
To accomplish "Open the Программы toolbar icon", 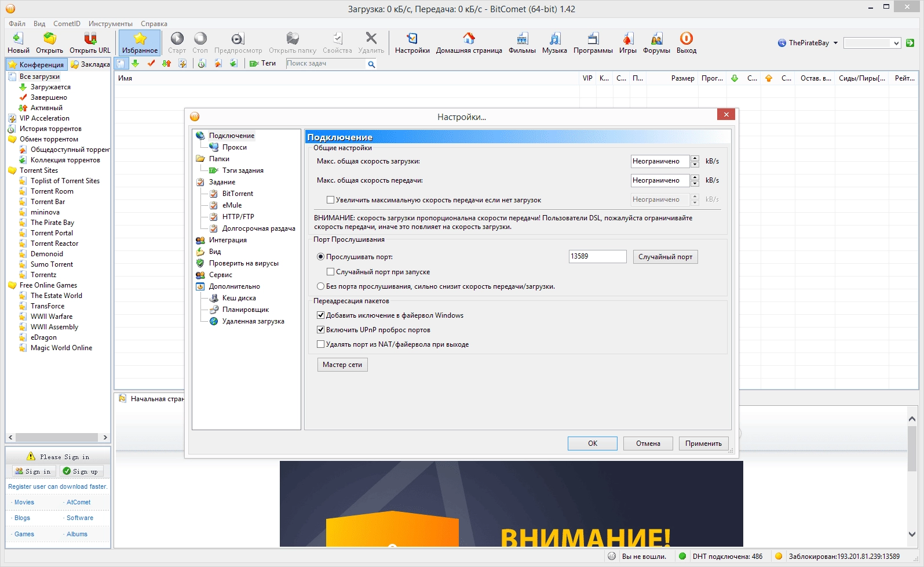I will coord(593,43).
